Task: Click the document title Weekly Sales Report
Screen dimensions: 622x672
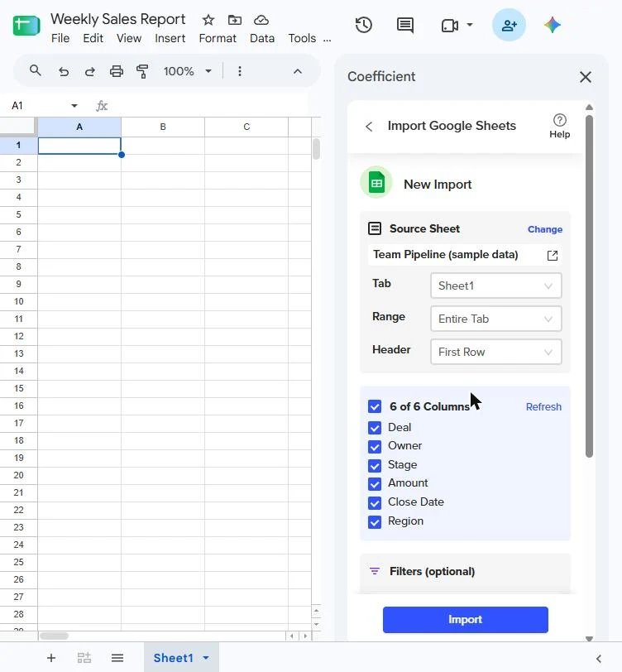Action: pyautogui.click(x=117, y=19)
